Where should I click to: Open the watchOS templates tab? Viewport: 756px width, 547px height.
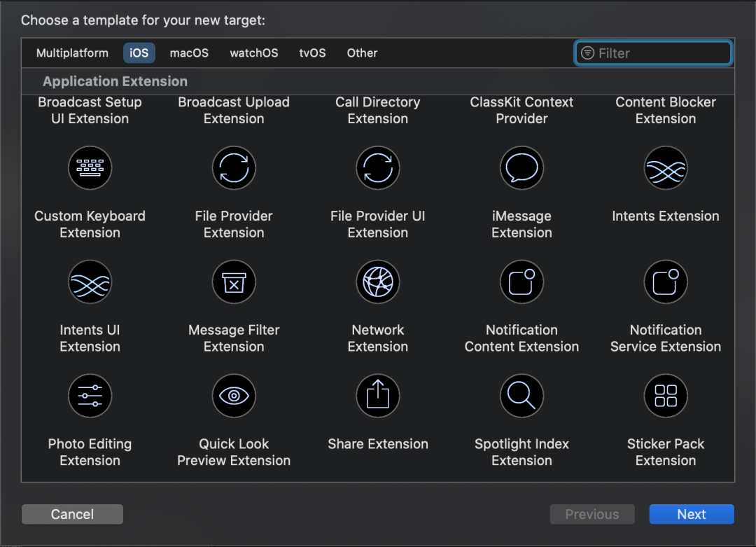(x=253, y=53)
